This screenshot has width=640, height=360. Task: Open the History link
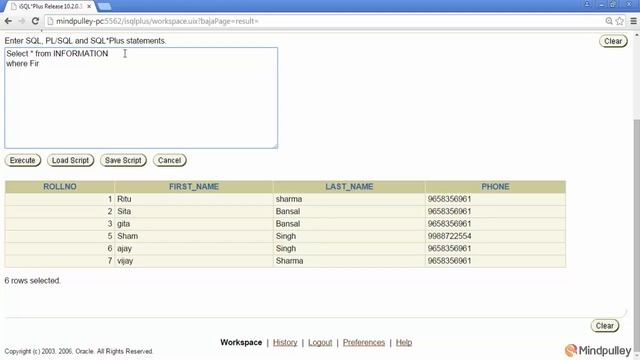pyautogui.click(x=285, y=342)
